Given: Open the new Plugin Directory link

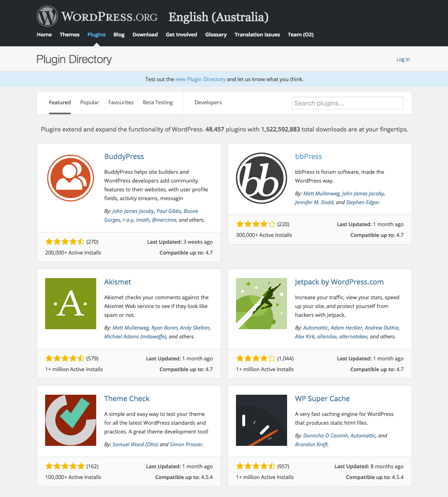Looking at the screenshot, I should [200, 80].
